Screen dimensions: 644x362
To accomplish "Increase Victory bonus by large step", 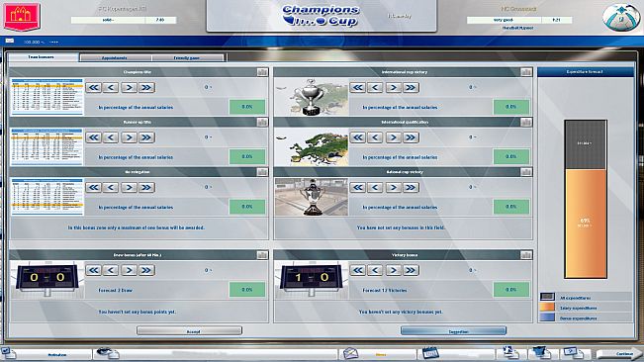I will point(411,270).
